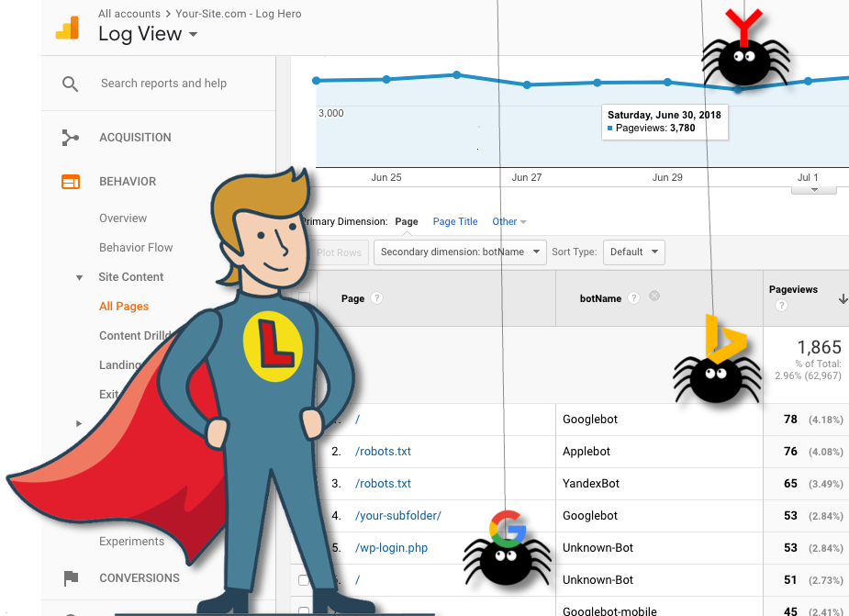Click the 1,865 total pageviews value
This screenshot has width=849, height=616.
pos(820,347)
